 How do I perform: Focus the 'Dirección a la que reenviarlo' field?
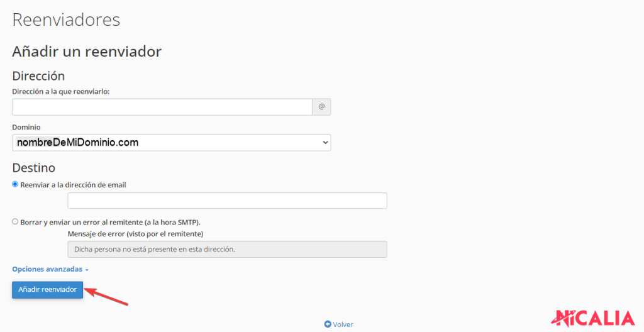[162, 107]
